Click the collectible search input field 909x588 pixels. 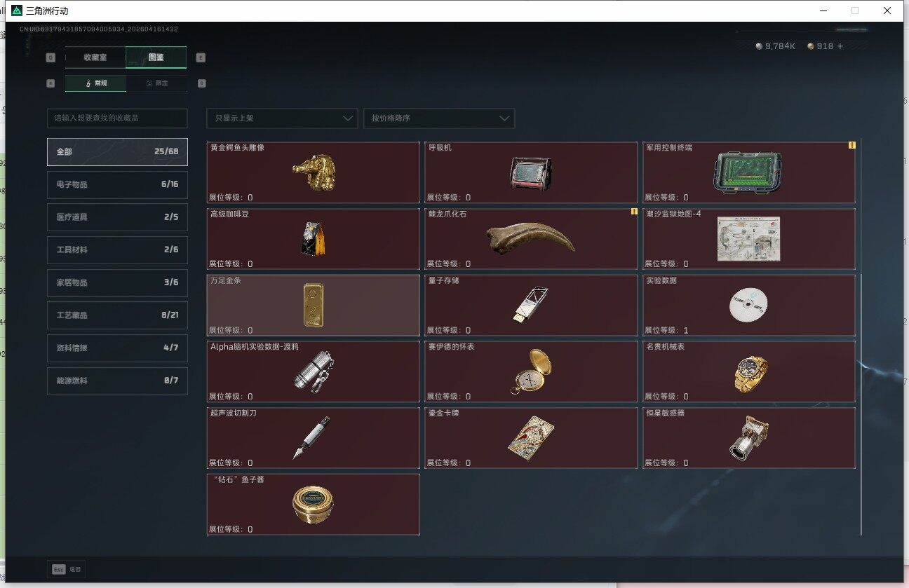click(x=117, y=118)
